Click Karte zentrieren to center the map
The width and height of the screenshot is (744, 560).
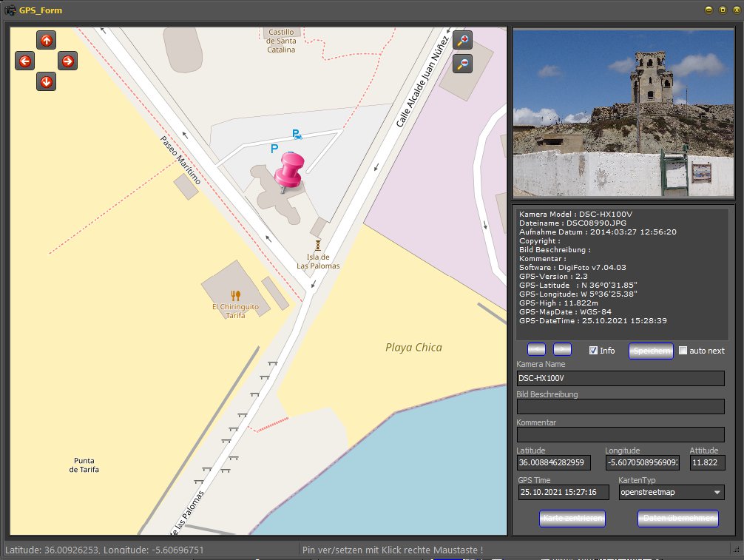[x=572, y=519]
